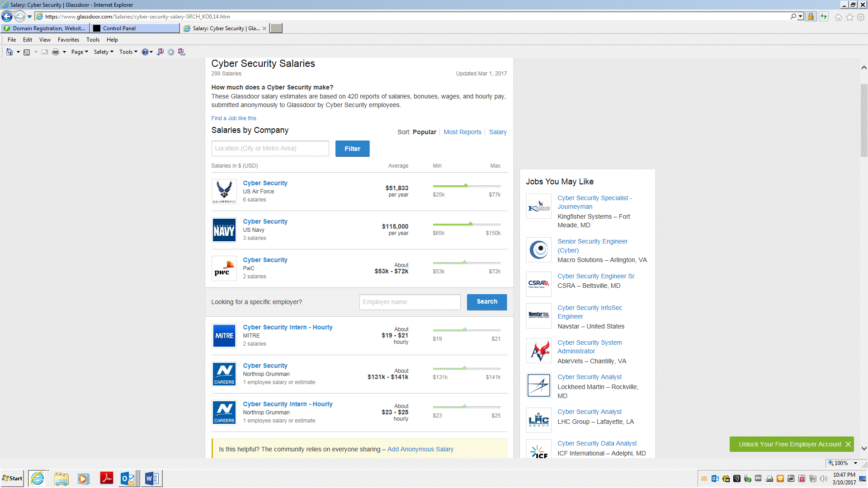Click the US Air Force salary range bar
Screen dimensions: 868x488
coord(467,186)
